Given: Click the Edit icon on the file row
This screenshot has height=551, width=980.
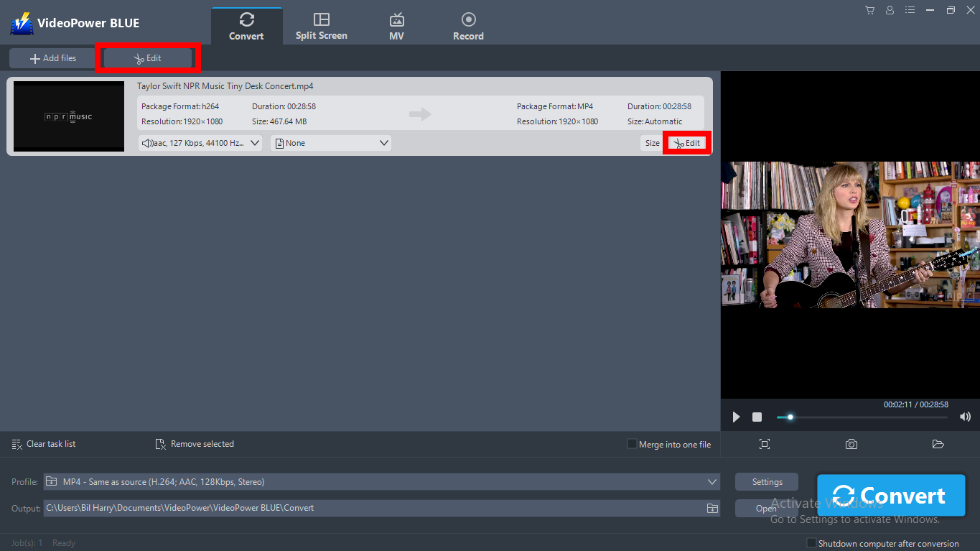Looking at the screenshot, I should 686,142.
